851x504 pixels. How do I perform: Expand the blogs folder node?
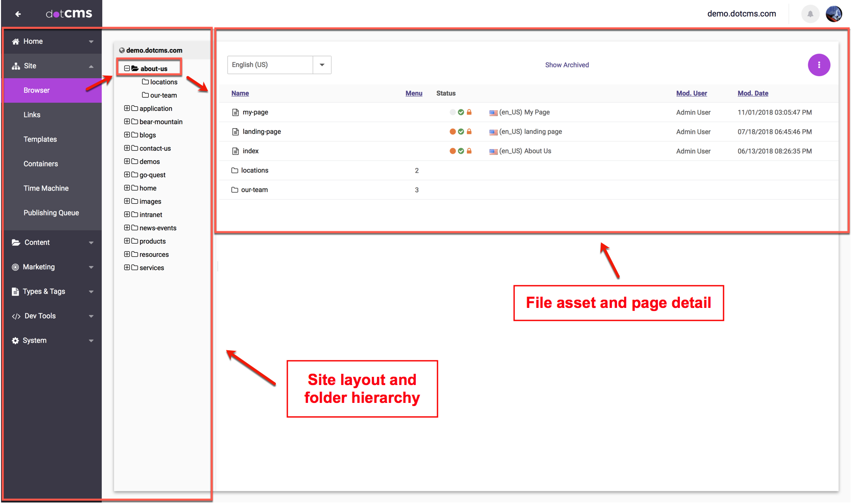coord(127,135)
